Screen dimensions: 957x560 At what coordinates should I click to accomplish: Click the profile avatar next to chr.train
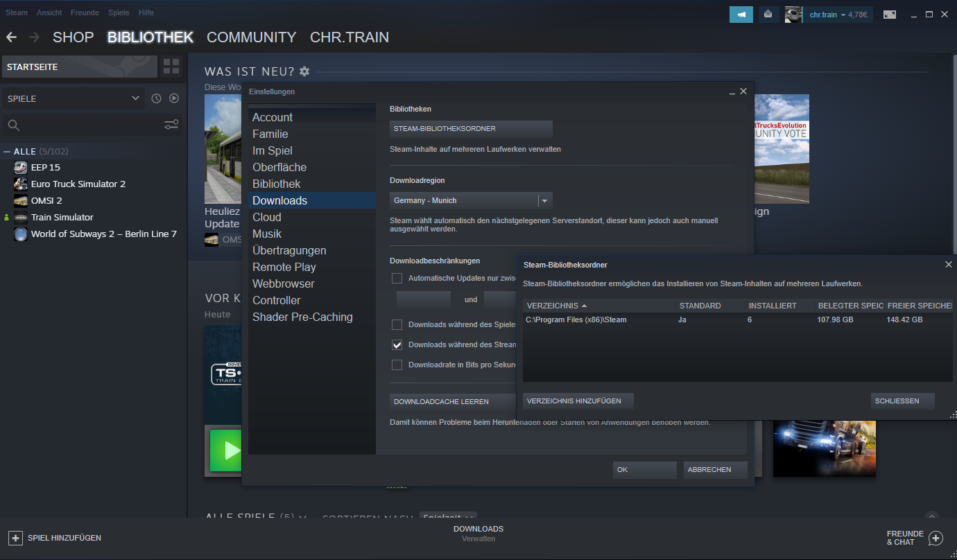(x=793, y=15)
